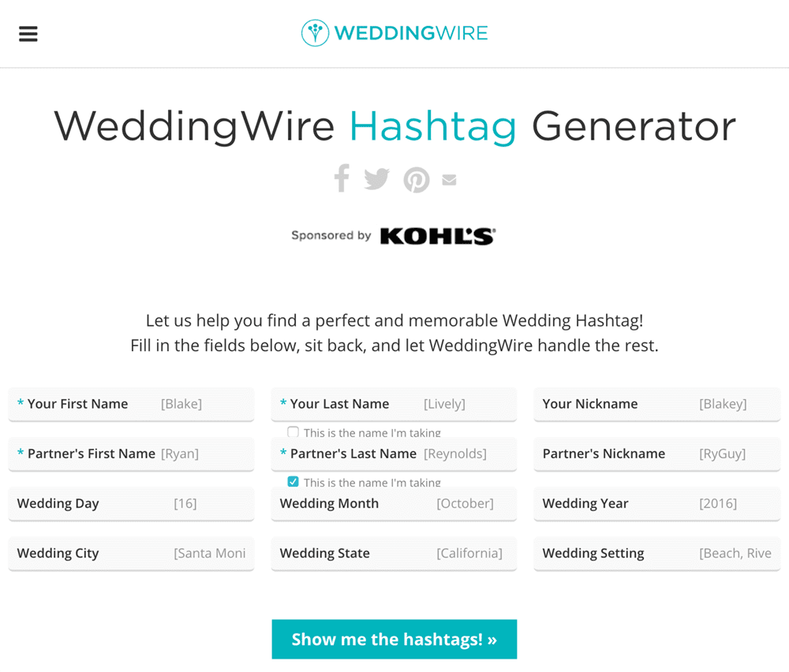
Task: Click the WeddingWire logo
Action: point(394,33)
